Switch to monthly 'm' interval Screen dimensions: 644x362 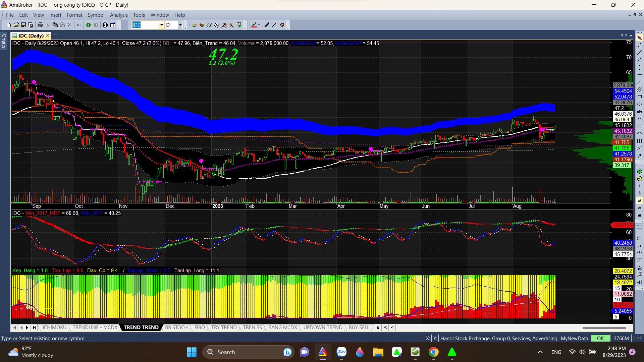pos(639,215)
